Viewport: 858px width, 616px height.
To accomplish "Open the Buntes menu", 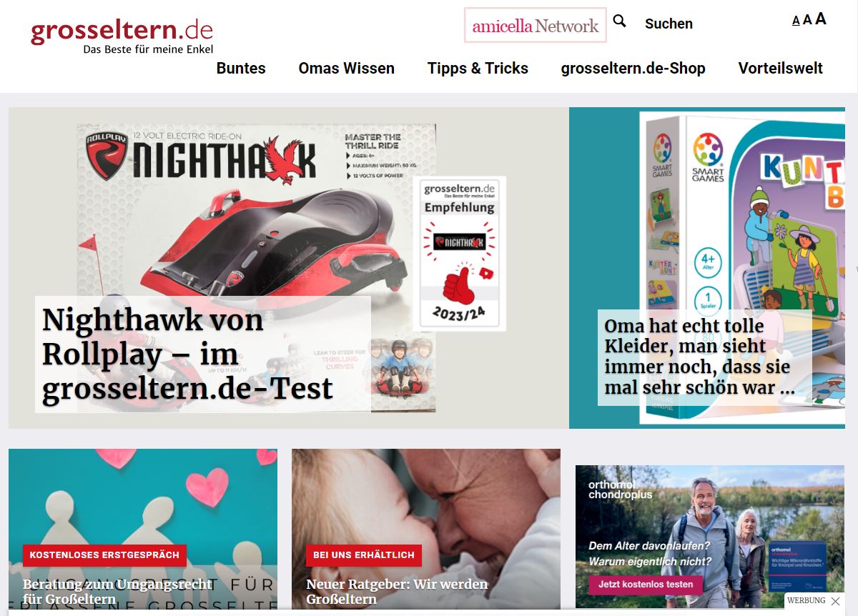I will click(241, 69).
